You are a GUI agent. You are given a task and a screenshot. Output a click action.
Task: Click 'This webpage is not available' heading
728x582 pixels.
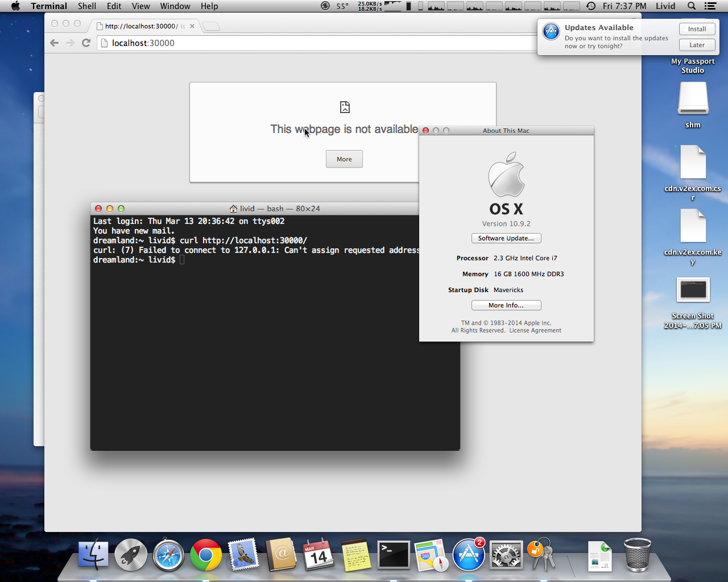tap(344, 129)
